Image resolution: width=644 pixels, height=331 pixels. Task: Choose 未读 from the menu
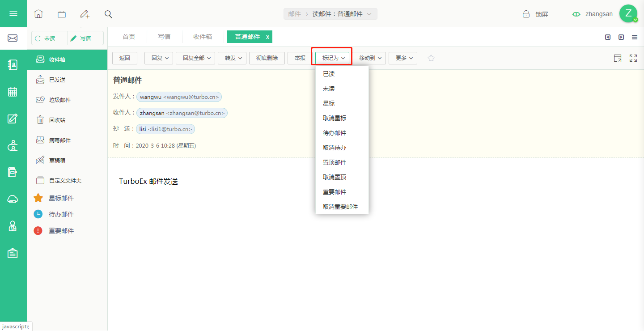click(x=342, y=89)
